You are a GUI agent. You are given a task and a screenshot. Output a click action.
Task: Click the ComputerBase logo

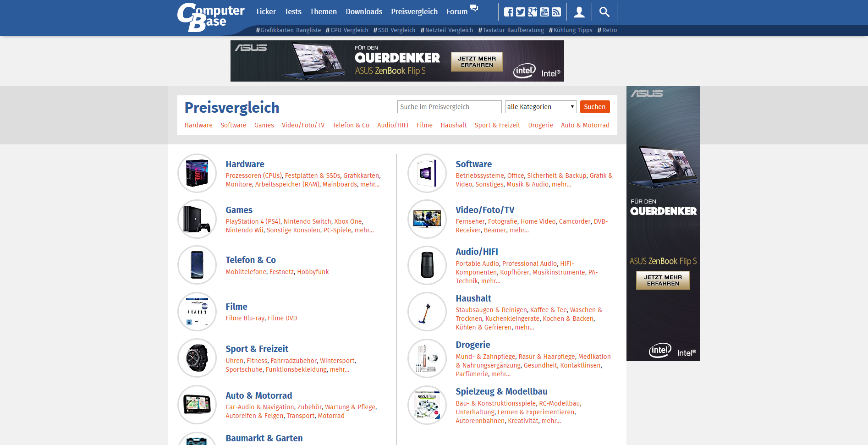click(x=211, y=17)
